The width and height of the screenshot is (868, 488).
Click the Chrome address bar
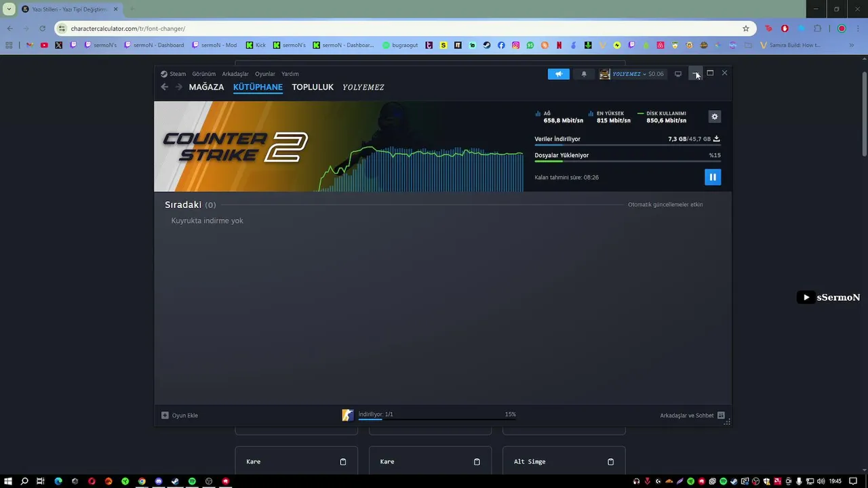[405, 28]
